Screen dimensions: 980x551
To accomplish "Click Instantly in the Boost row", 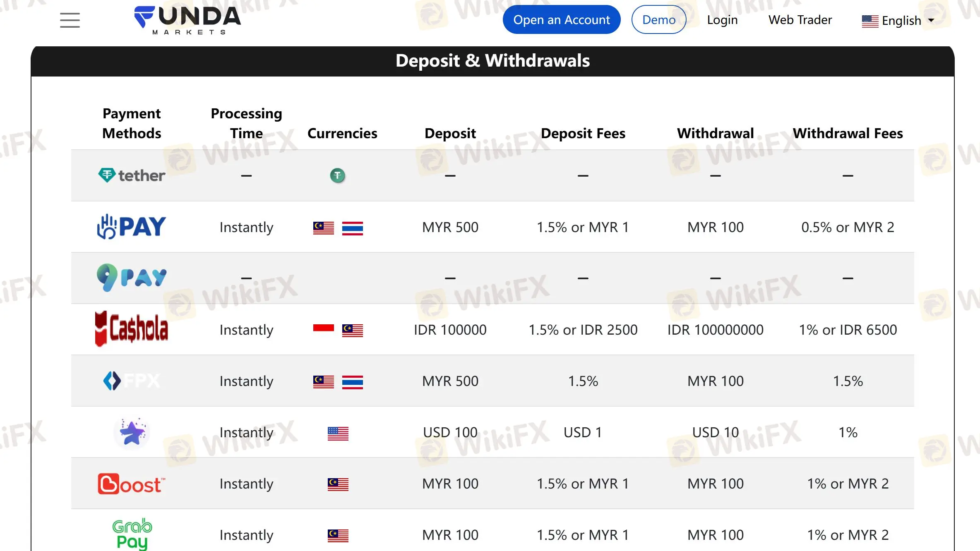I will (x=246, y=484).
